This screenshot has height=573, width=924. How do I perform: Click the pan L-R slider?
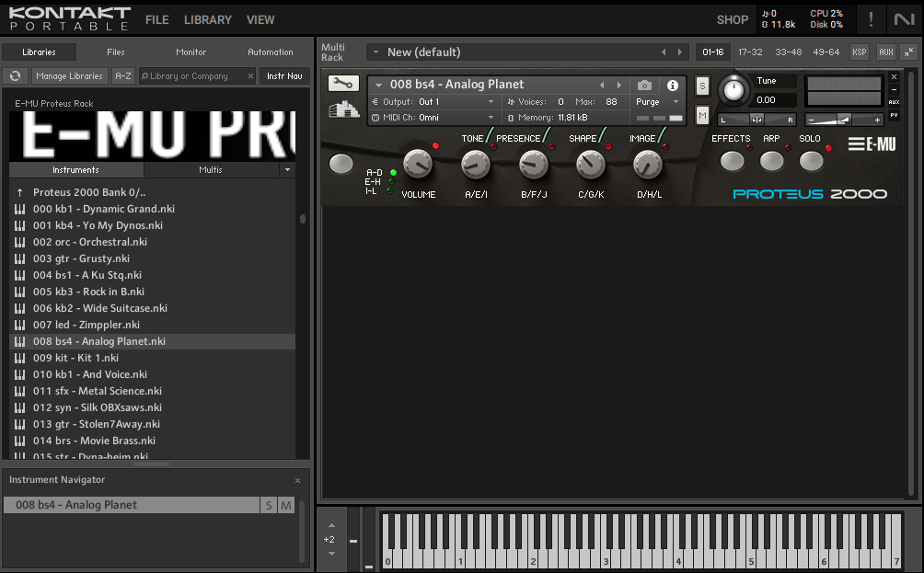click(757, 120)
